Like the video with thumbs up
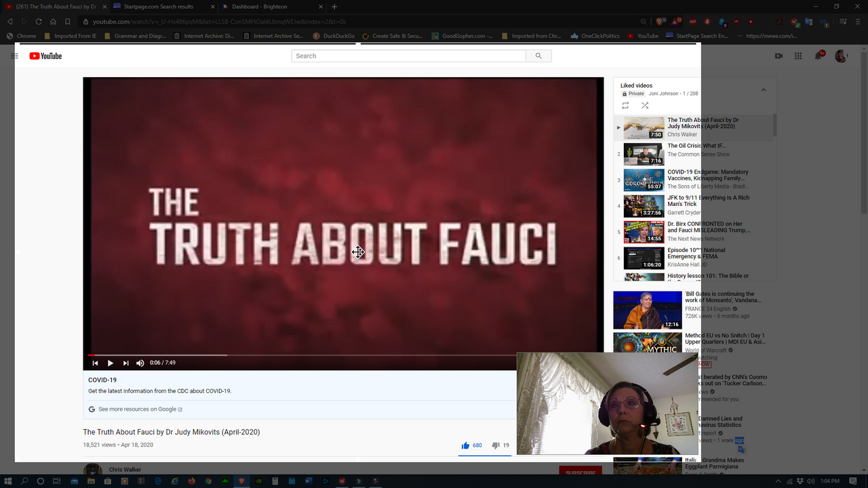Screen dimensions: 868x488 (466, 445)
